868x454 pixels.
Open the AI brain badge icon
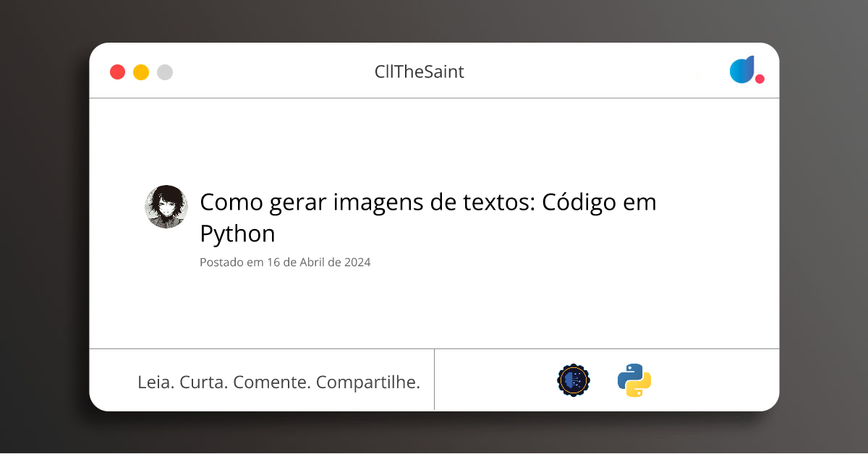click(x=574, y=380)
